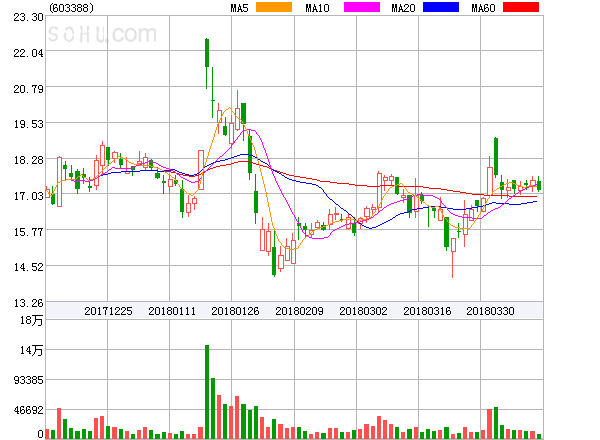
Task: Click the 23.30 price axis label
Action: pyautogui.click(x=28, y=17)
